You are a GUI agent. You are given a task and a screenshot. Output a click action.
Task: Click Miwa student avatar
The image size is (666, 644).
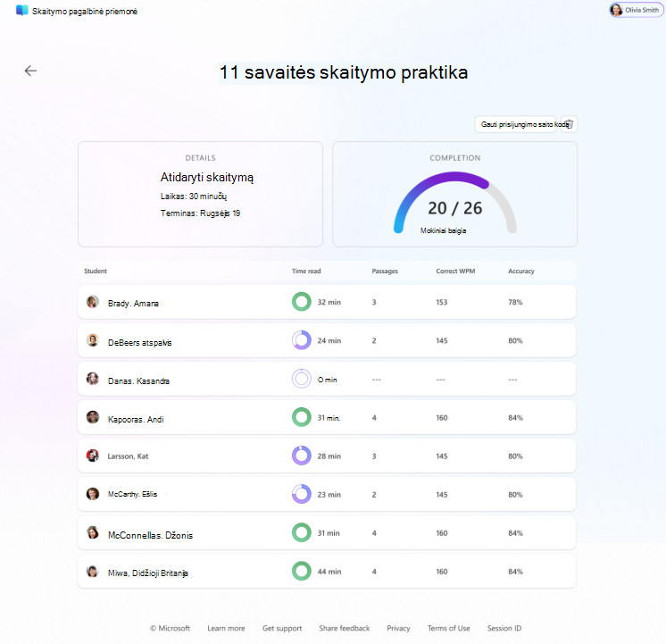[x=93, y=572]
